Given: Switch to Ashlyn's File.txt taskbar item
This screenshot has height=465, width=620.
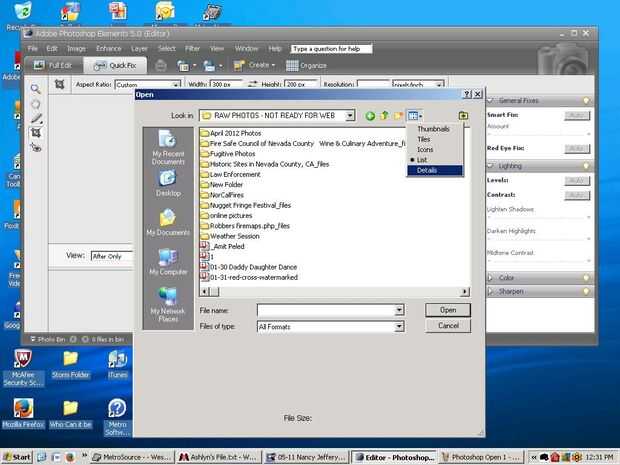Looking at the screenshot, I should [218, 457].
